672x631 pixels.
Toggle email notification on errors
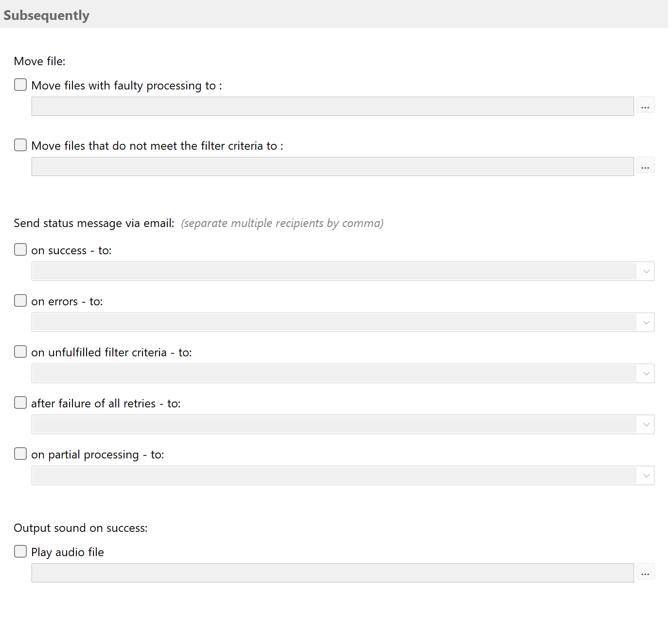tap(20, 300)
